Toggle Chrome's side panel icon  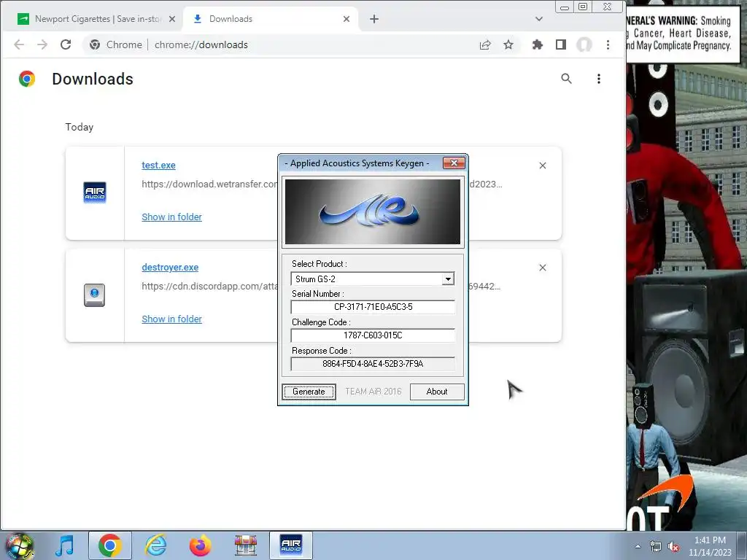pyautogui.click(x=561, y=44)
